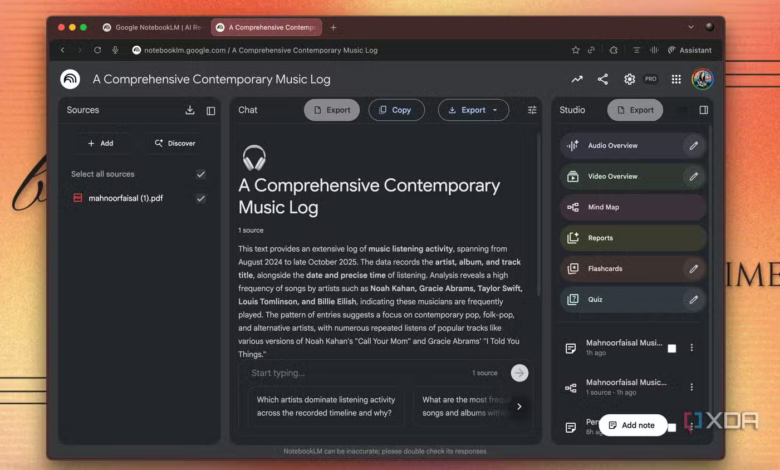Add a new source

click(100, 143)
